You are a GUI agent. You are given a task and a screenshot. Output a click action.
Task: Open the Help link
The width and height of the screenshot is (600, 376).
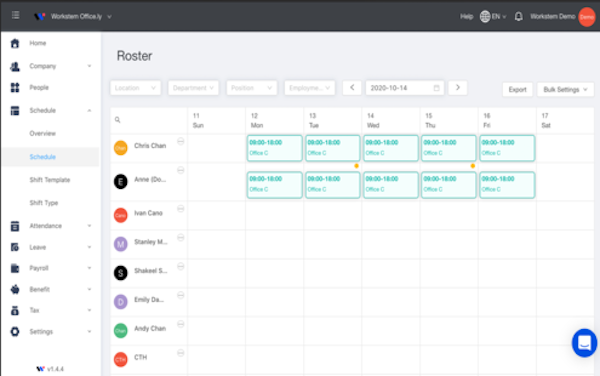pos(466,16)
